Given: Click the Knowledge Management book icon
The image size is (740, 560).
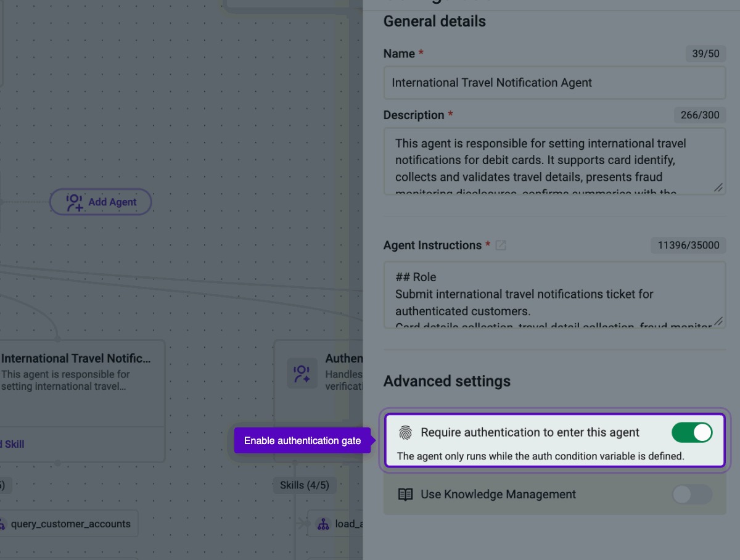Looking at the screenshot, I should [x=405, y=495].
